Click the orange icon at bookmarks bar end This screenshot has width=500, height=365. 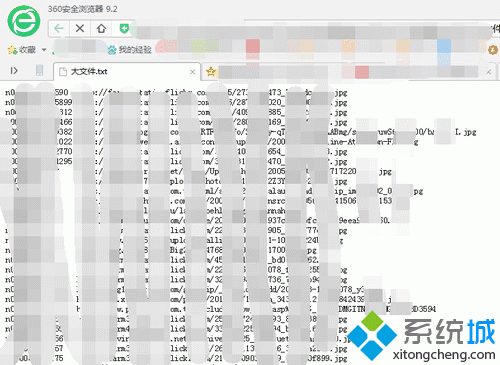coord(493,50)
